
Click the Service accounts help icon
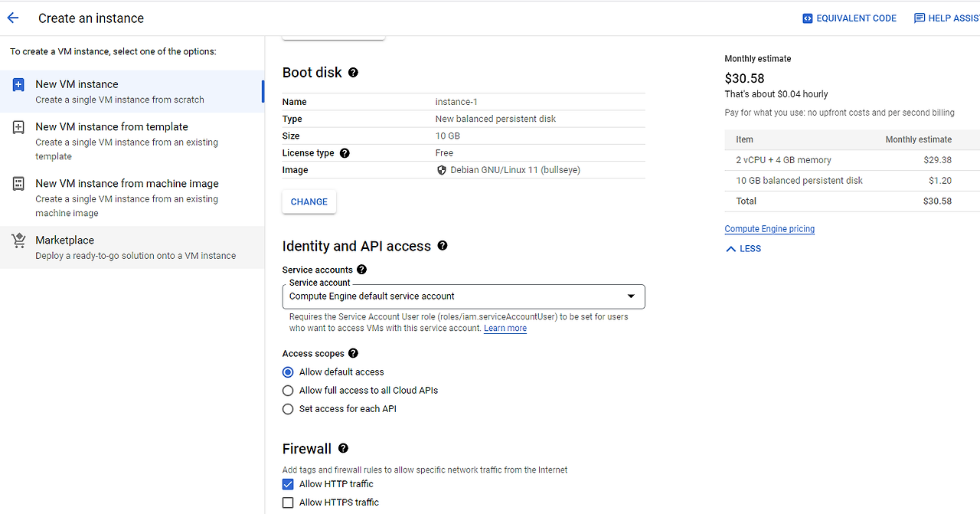[361, 270]
